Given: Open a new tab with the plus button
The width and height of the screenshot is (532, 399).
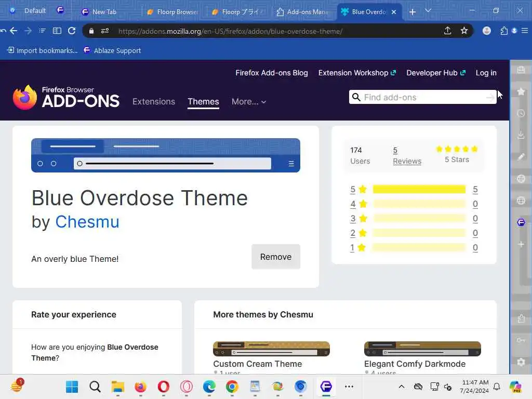Looking at the screenshot, I should [412, 12].
